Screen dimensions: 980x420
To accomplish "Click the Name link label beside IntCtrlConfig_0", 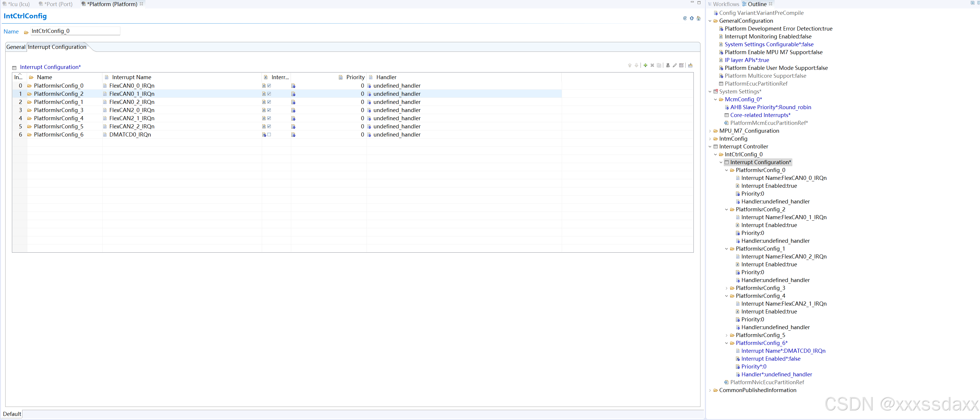I will (x=11, y=32).
